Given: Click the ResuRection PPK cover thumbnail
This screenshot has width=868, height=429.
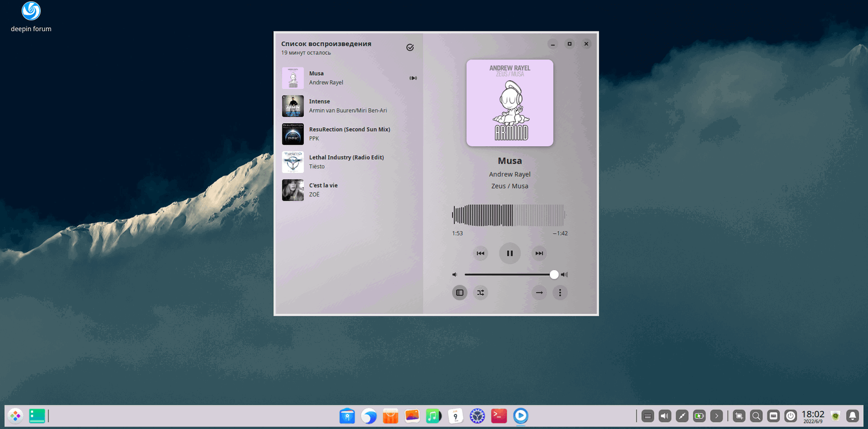Looking at the screenshot, I should pos(293,134).
